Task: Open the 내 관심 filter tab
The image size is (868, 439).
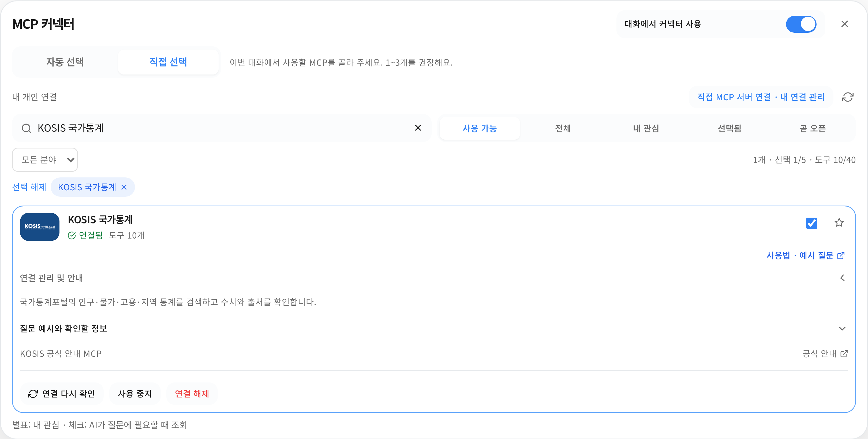Action: tap(646, 128)
